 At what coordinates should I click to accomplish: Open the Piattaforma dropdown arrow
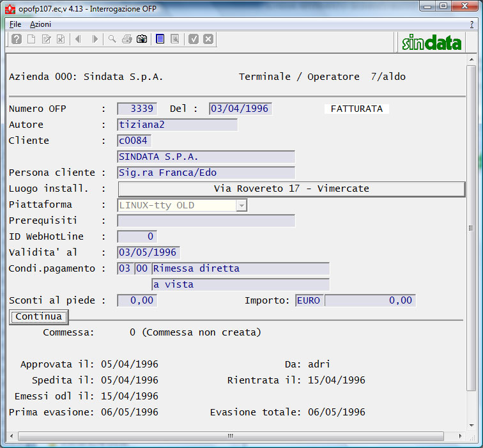click(241, 205)
